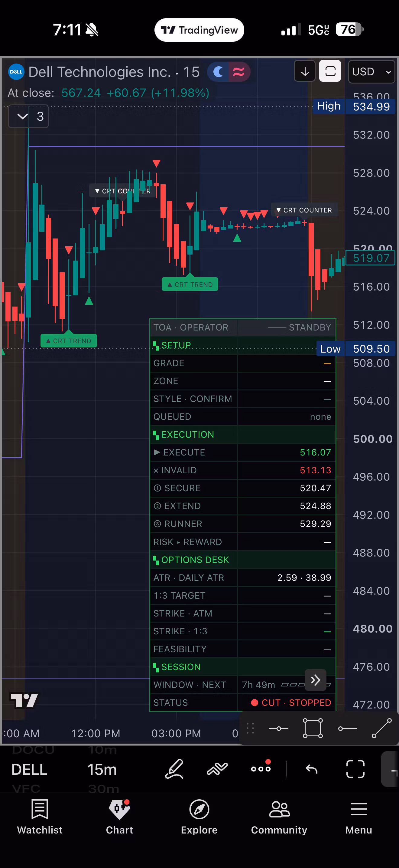Switch to the Explore tab
Screen dimensions: 399x868
tap(199, 817)
